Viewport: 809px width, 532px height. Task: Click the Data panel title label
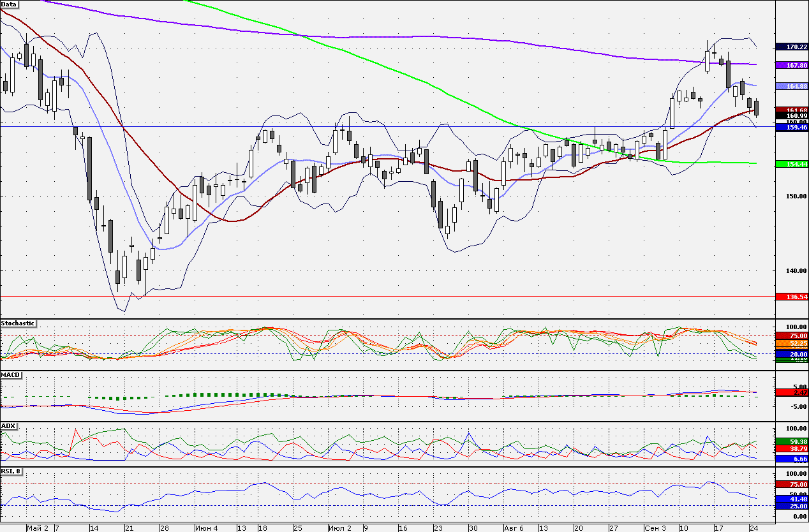[10, 4]
